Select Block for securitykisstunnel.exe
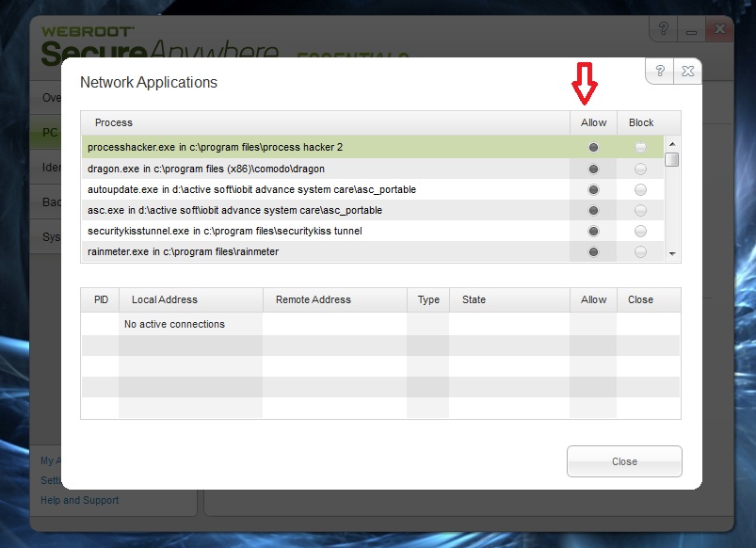 [x=640, y=231]
